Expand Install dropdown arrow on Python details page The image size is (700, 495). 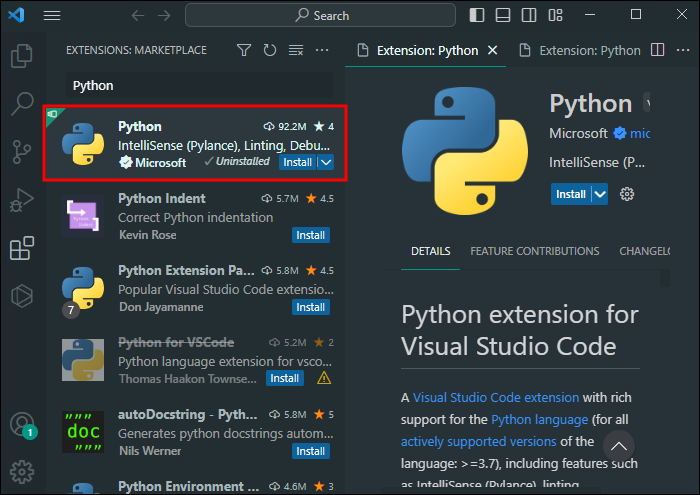[600, 194]
